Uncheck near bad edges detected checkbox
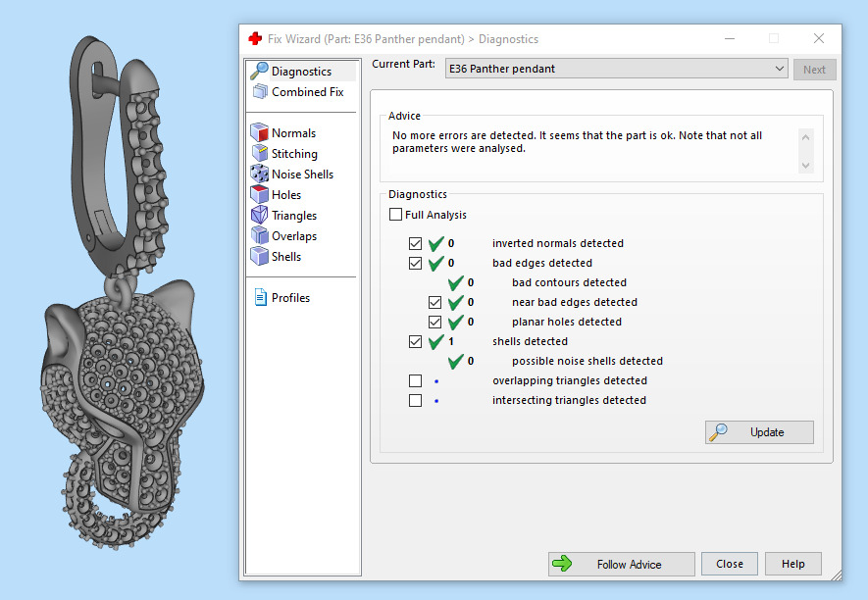868x600 pixels. pos(434,302)
